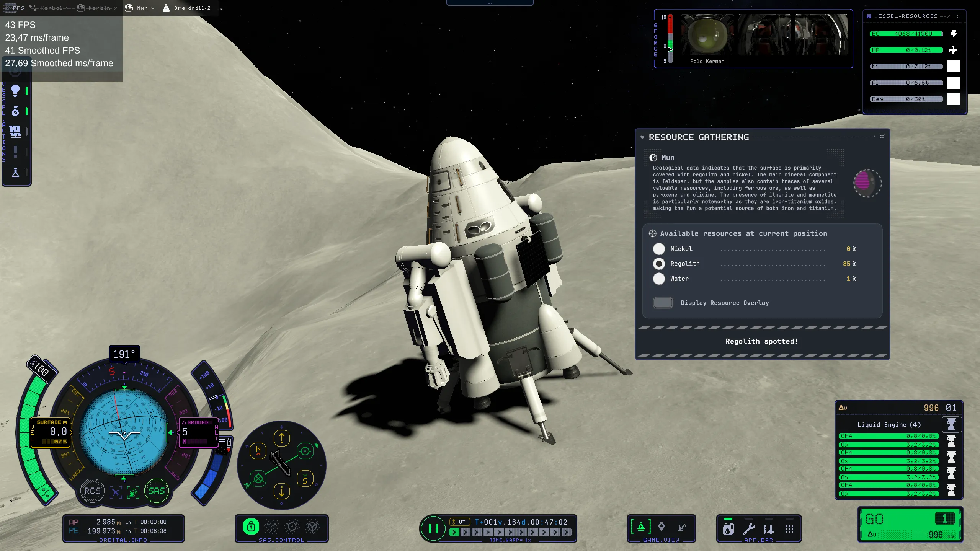
Task: Pause the game with the pause button
Action: point(433,528)
